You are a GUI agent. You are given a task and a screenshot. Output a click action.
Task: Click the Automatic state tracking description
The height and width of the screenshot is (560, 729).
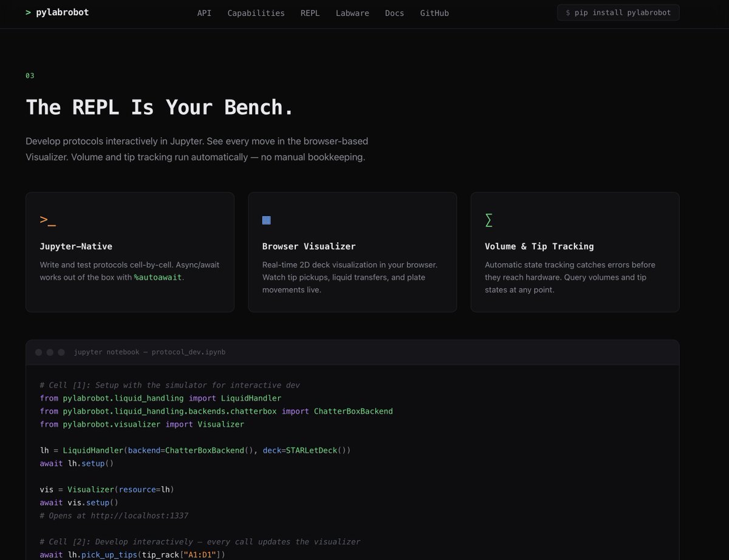tap(570, 278)
